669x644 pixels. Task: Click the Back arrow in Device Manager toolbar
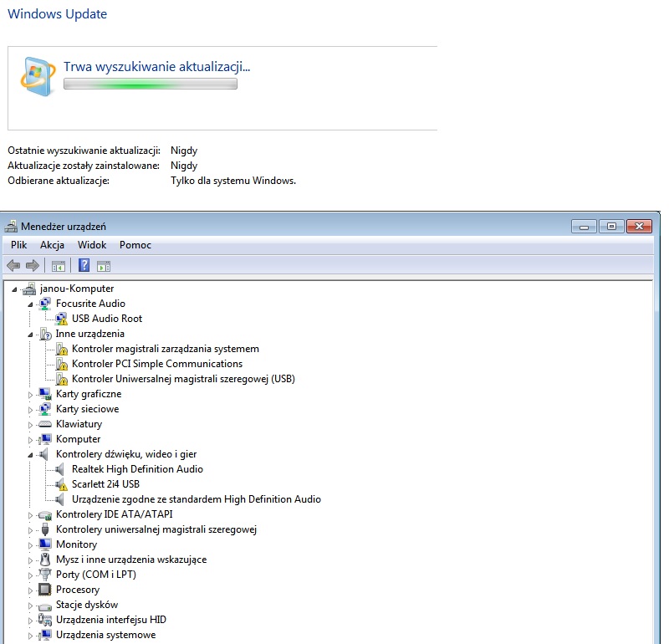(13, 266)
